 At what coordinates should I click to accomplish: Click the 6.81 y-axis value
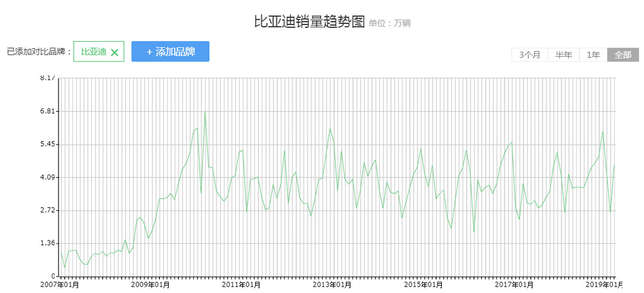[48, 111]
